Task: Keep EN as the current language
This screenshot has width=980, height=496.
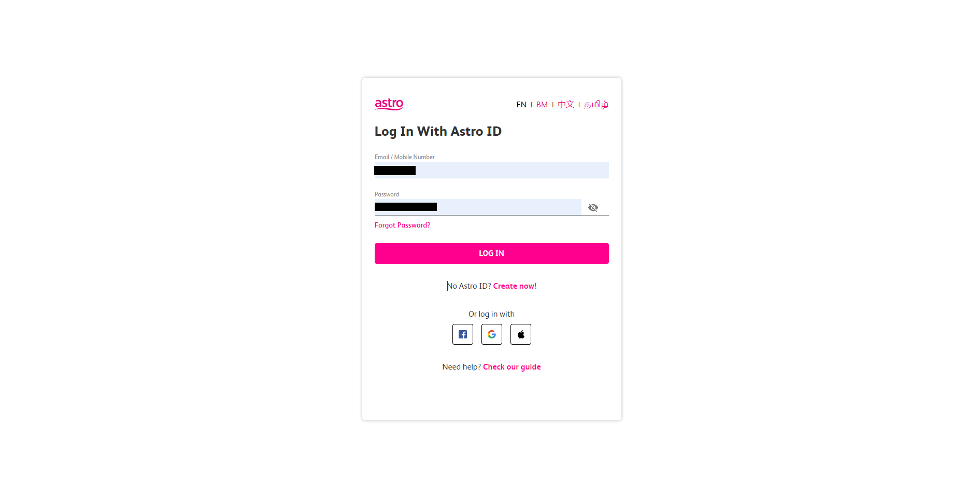Action: 521,104
